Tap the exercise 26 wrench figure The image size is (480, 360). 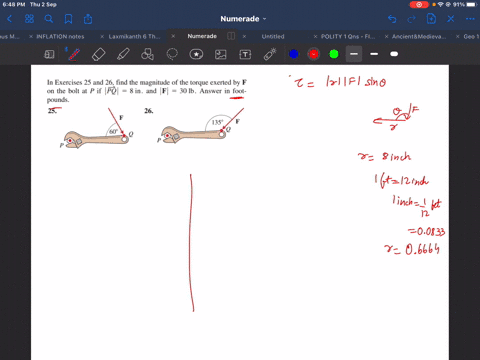(x=201, y=126)
